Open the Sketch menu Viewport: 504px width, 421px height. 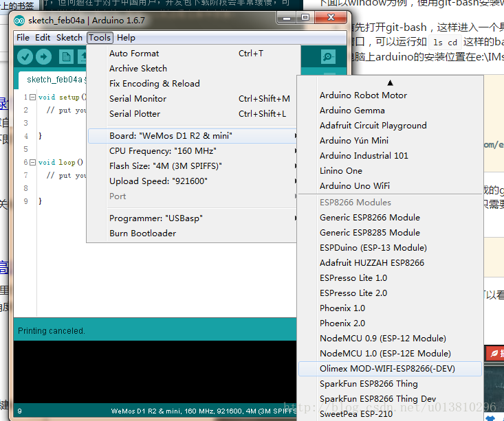pyautogui.click(x=69, y=38)
